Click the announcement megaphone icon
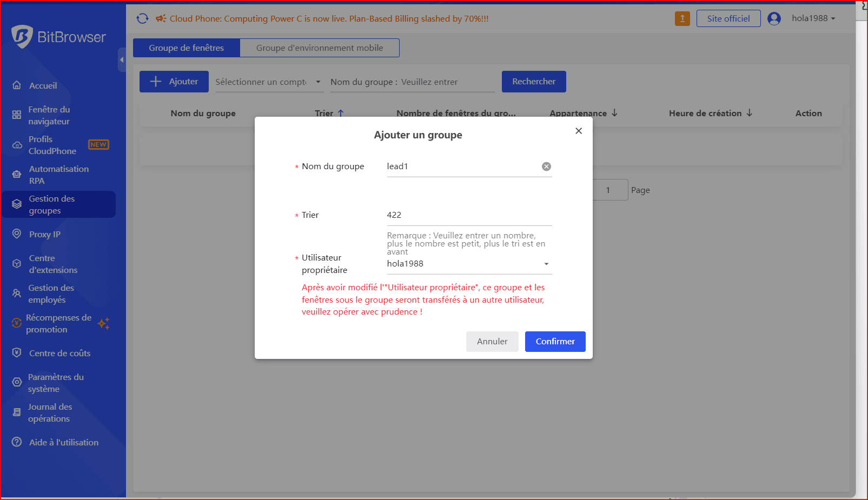The width and height of the screenshot is (868, 500). pos(161,18)
